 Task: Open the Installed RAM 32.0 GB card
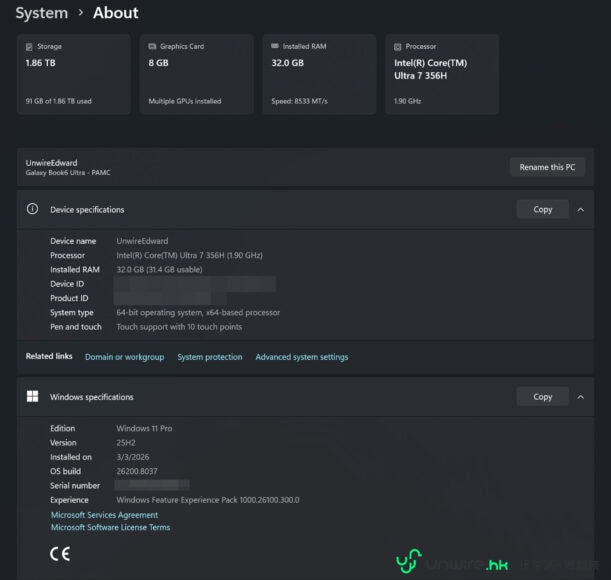pos(320,74)
